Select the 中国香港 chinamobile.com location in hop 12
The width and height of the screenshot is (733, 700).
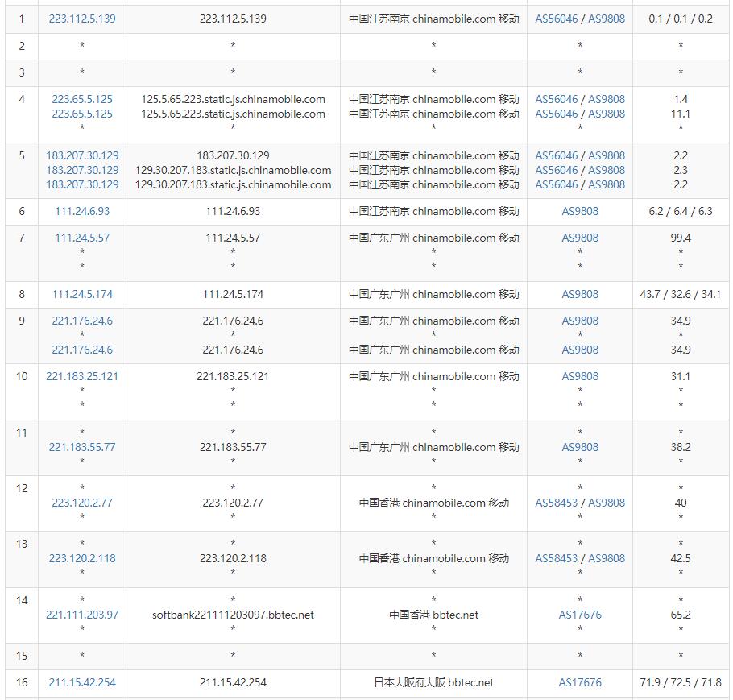(433, 503)
